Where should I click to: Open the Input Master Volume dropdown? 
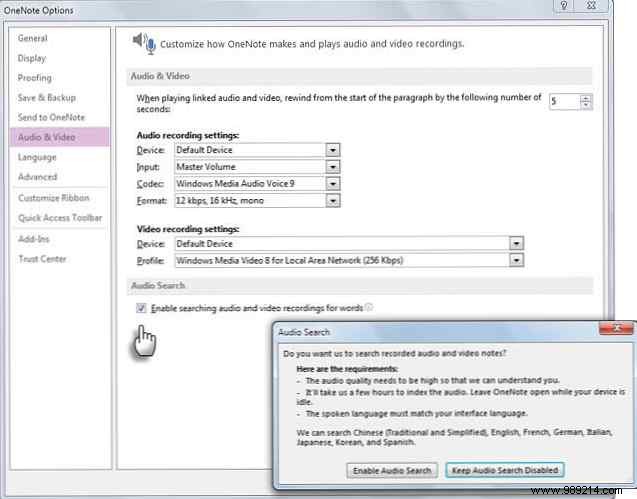click(x=333, y=167)
